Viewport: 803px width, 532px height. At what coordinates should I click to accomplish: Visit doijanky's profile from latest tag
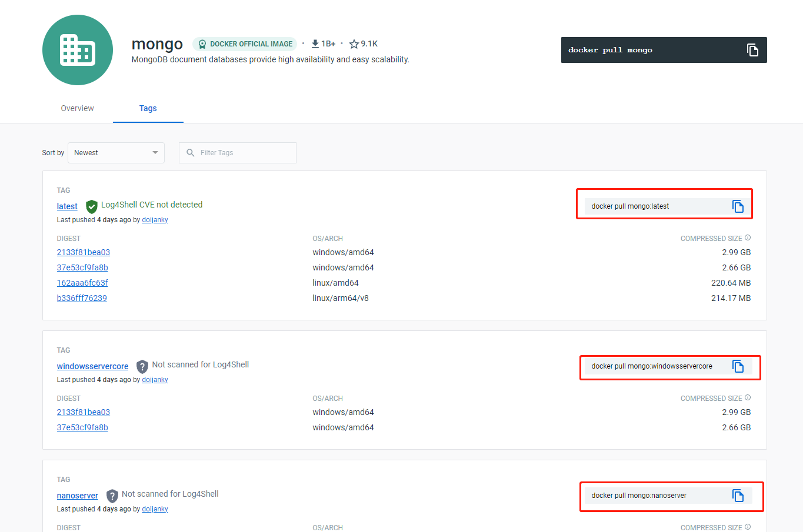coord(155,219)
